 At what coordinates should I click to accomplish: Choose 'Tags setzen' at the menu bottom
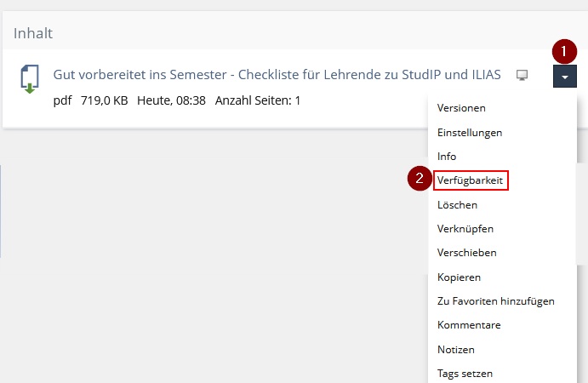pyautogui.click(x=465, y=374)
